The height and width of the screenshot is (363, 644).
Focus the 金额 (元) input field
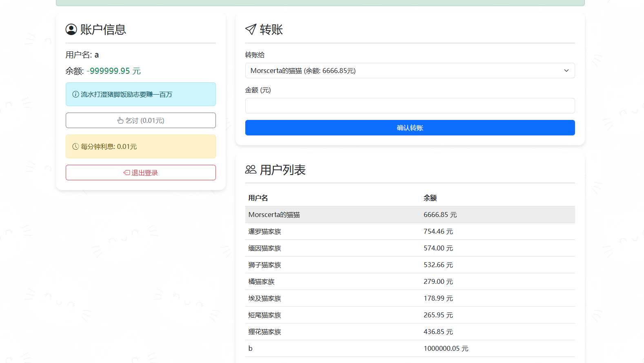coord(410,106)
